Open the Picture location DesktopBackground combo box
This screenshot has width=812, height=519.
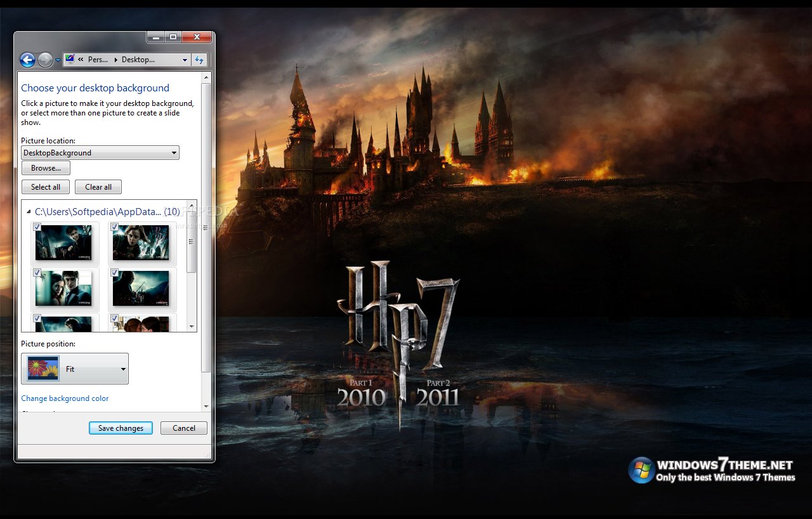pyautogui.click(x=100, y=153)
